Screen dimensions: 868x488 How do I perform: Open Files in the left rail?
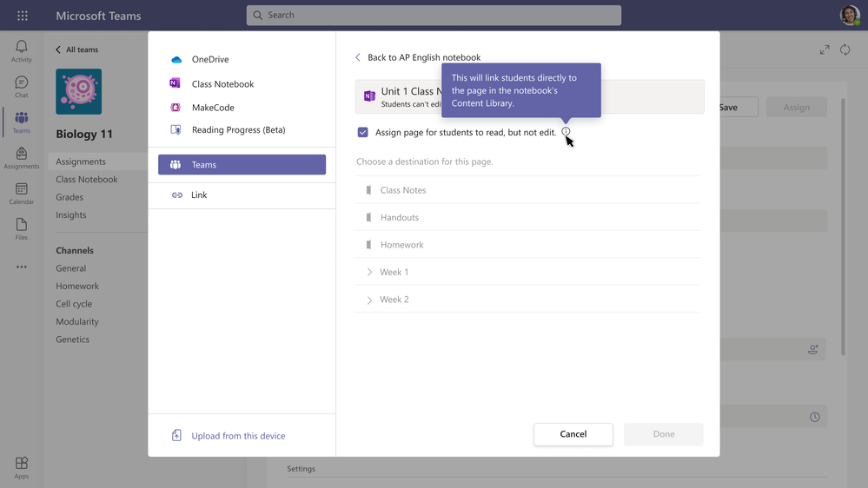coord(22,229)
